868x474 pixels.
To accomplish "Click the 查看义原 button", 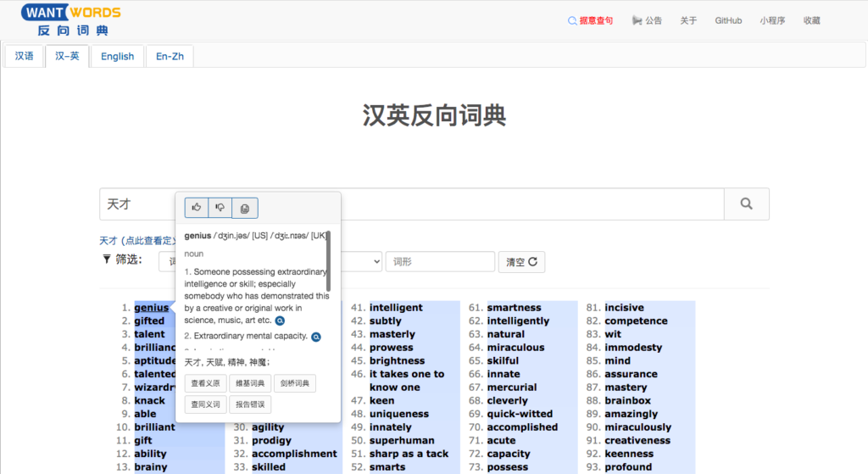I will pyautogui.click(x=205, y=383).
